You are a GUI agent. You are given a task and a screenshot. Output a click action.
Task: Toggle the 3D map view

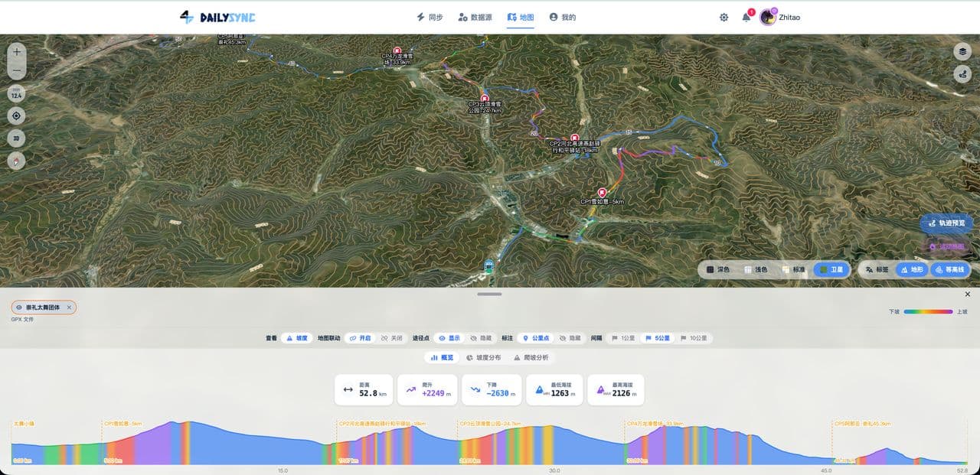(17, 138)
